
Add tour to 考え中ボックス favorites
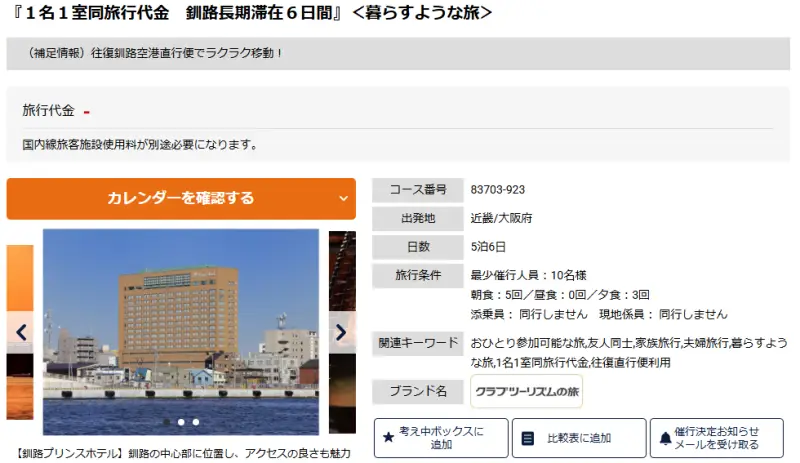click(x=441, y=438)
